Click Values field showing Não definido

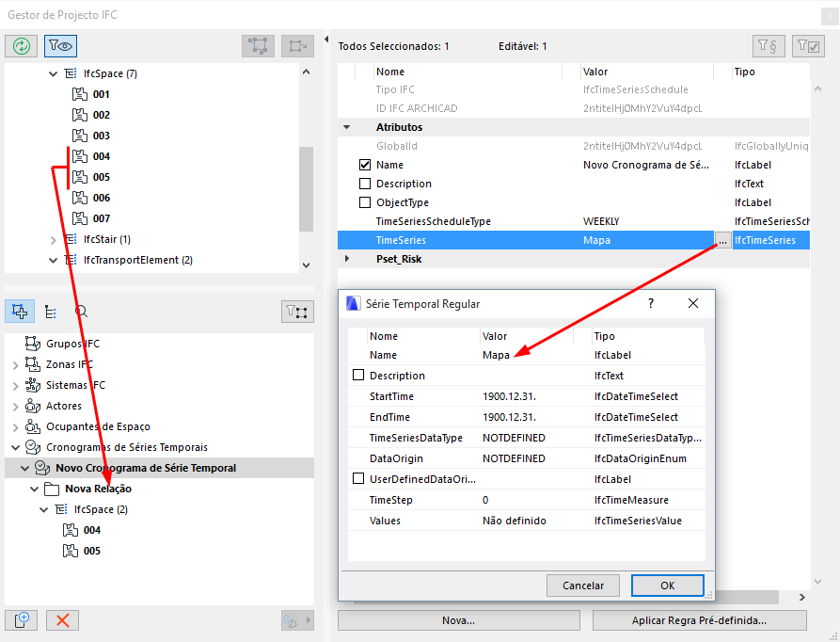pos(515,521)
